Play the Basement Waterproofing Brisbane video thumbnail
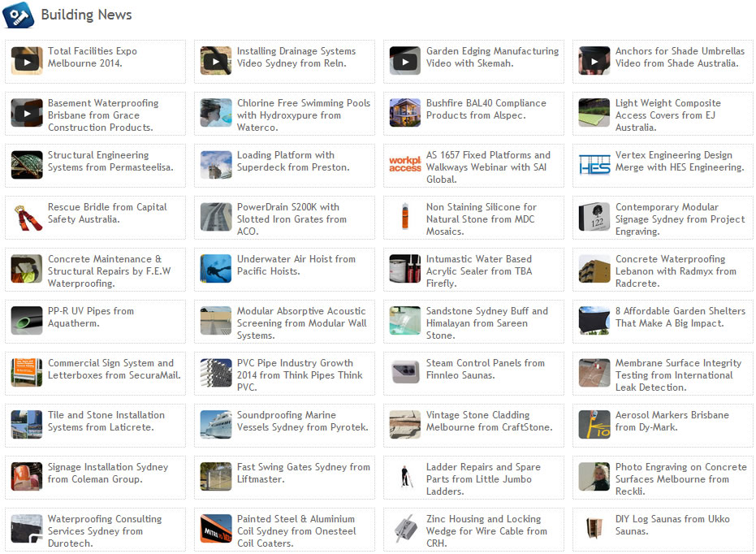756x554 pixels. pos(27,113)
